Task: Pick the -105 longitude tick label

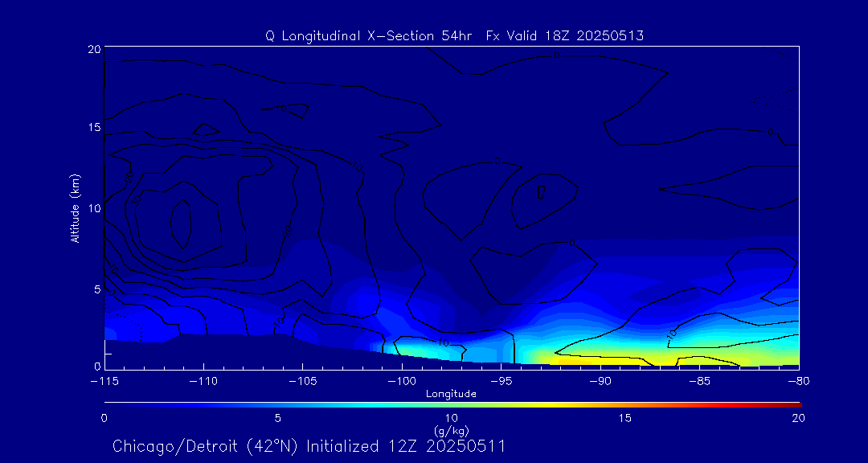Action: coord(303,382)
